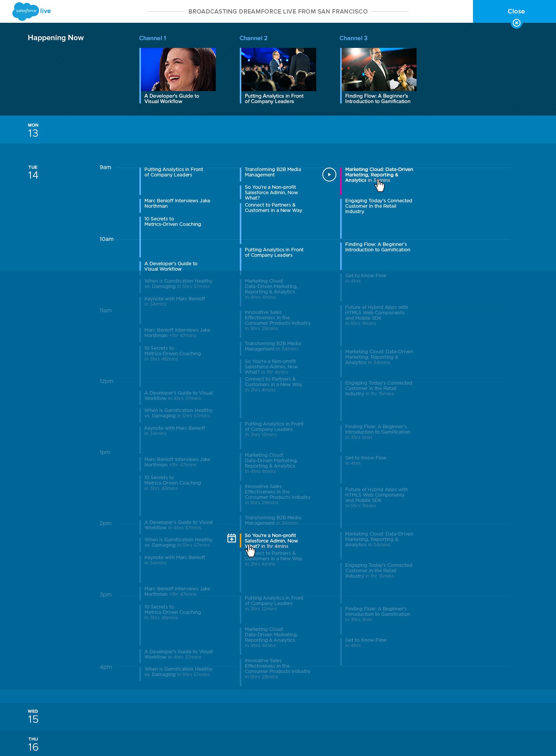The width and height of the screenshot is (556, 756).
Task: Open the Channel 3 video thumbnail
Action: point(379,69)
